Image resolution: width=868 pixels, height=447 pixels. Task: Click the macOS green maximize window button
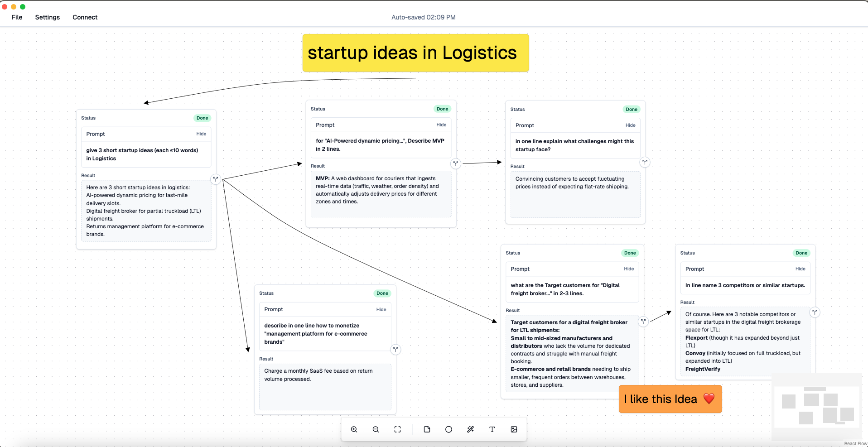pos(23,7)
